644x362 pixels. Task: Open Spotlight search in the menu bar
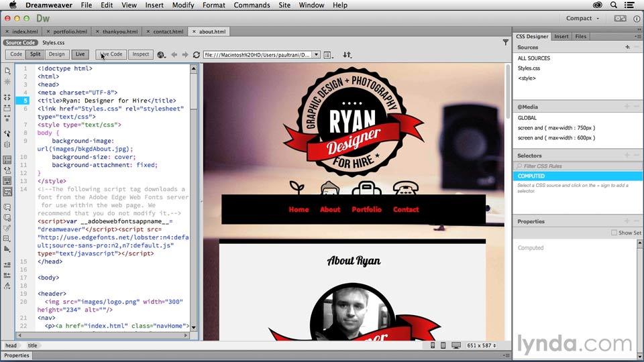coord(613,5)
